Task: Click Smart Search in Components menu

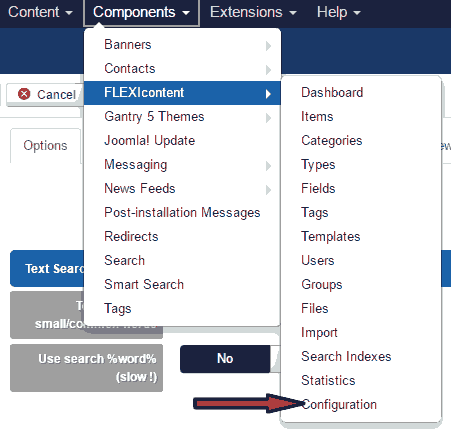Action: point(144,284)
